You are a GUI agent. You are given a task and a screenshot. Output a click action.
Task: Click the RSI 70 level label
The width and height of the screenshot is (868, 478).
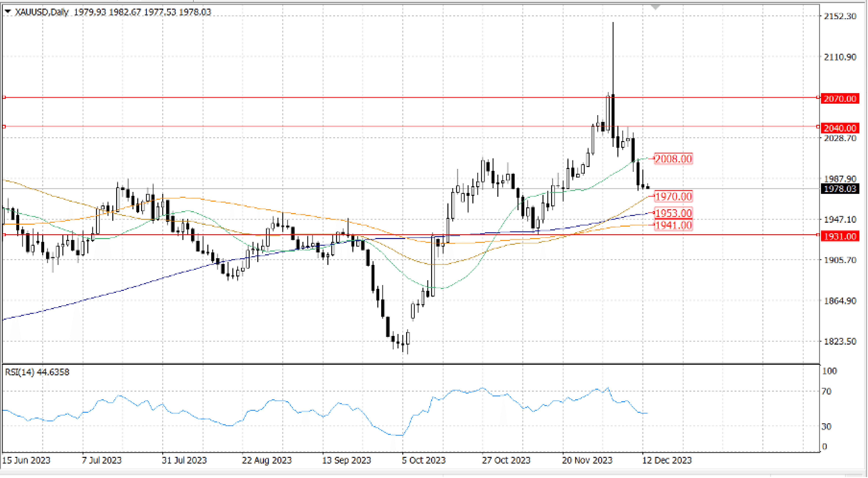click(x=827, y=391)
